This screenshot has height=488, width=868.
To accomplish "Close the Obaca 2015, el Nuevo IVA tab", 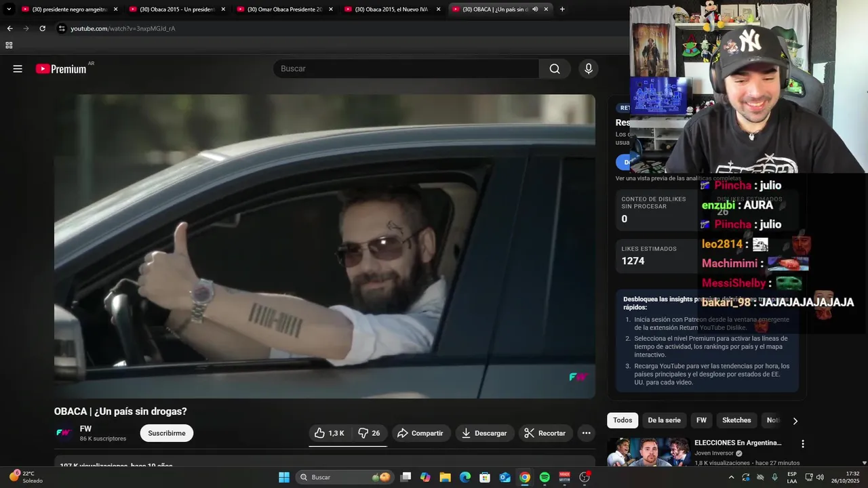I will [438, 9].
